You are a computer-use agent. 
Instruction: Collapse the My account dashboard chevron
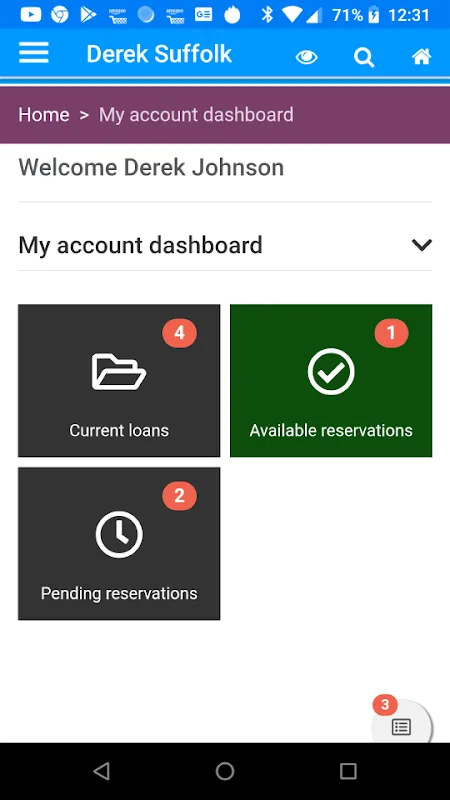point(422,245)
